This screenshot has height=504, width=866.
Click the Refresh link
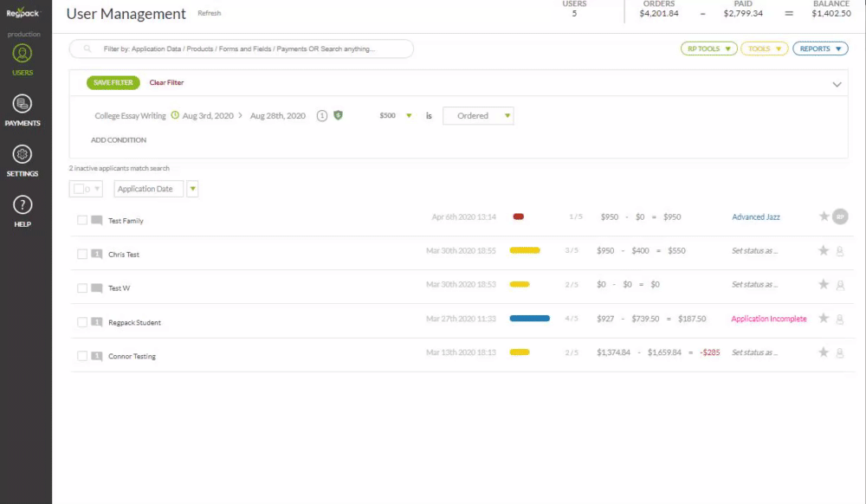click(x=210, y=13)
